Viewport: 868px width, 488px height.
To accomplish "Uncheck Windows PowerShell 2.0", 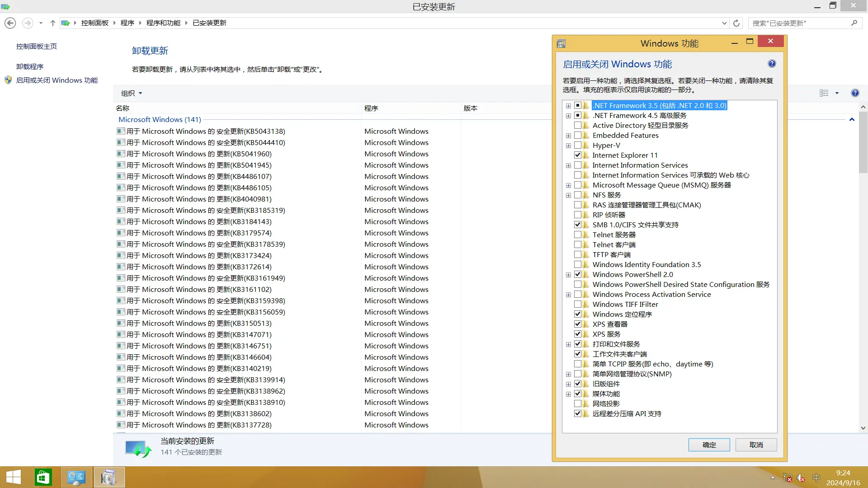I will pos(578,274).
